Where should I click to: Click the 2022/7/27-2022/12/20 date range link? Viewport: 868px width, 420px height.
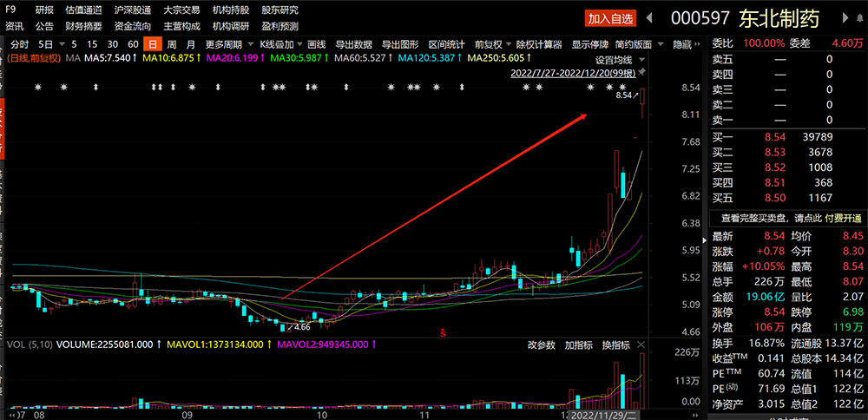click(x=573, y=73)
